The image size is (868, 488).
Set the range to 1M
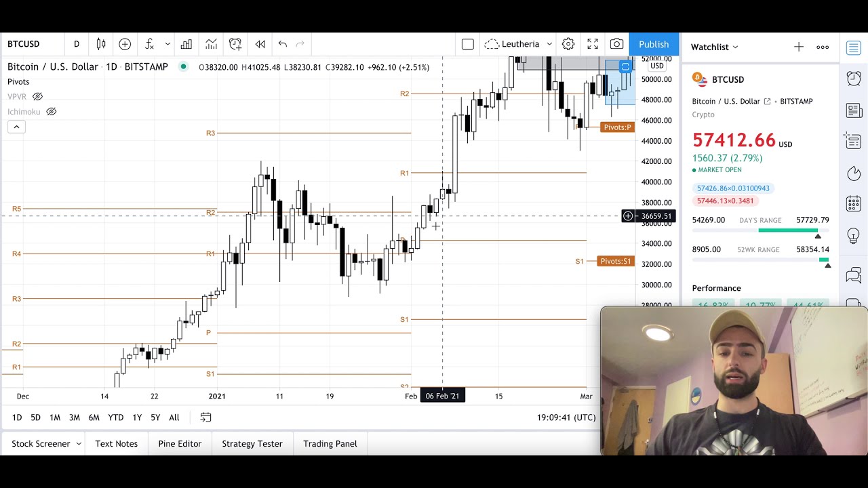tap(55, 418)
